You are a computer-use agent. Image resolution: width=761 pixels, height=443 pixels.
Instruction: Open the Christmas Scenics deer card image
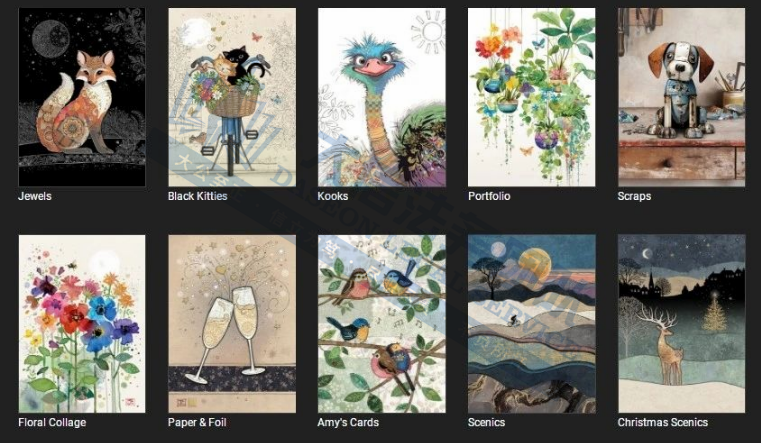pos(681,324)
